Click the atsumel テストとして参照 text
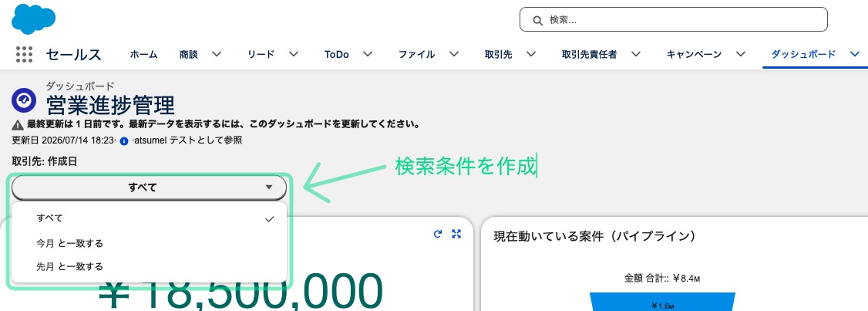868x311 pixels. coord(187,140)
